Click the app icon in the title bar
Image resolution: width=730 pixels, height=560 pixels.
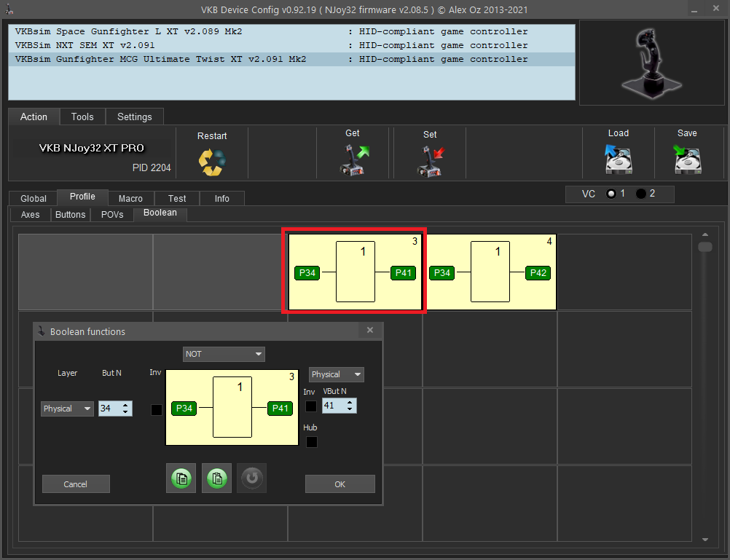(9, 9)
